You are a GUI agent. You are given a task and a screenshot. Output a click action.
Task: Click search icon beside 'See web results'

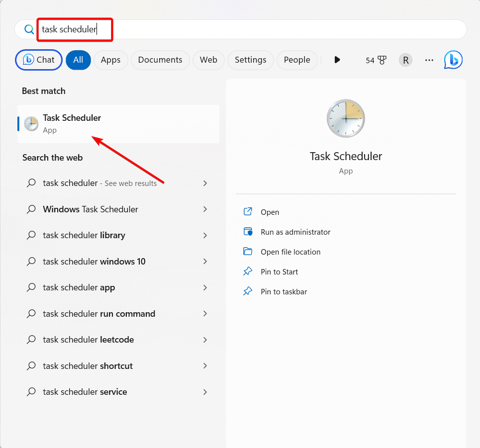(x=31, y=183)
